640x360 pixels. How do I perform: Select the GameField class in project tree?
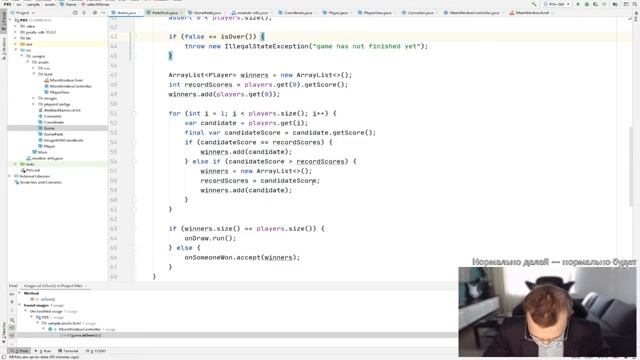pos(51,134)
